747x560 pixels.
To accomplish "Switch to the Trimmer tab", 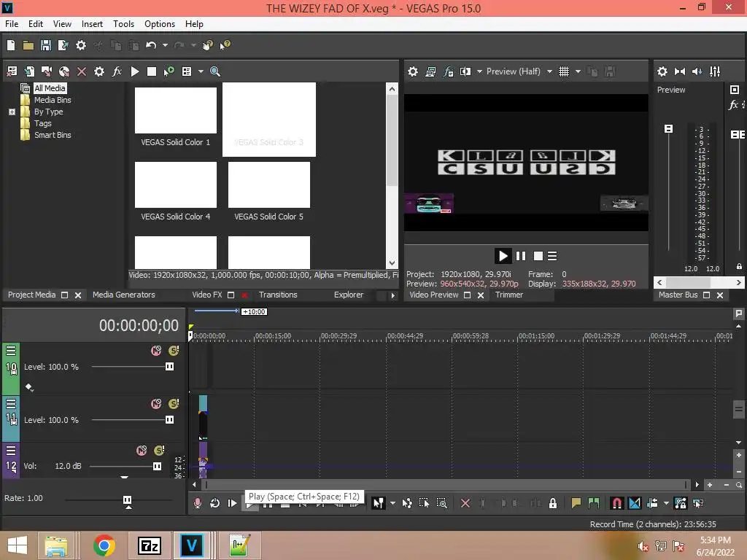I will [508, 295].
